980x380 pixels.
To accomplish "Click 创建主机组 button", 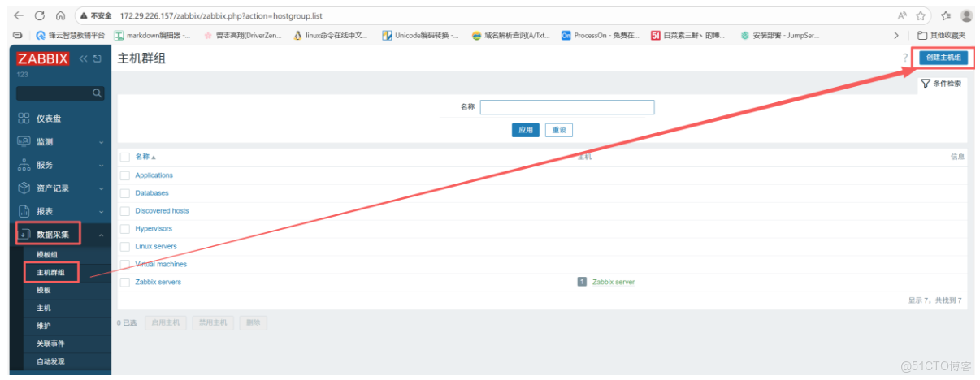I will tap(943, 58).
